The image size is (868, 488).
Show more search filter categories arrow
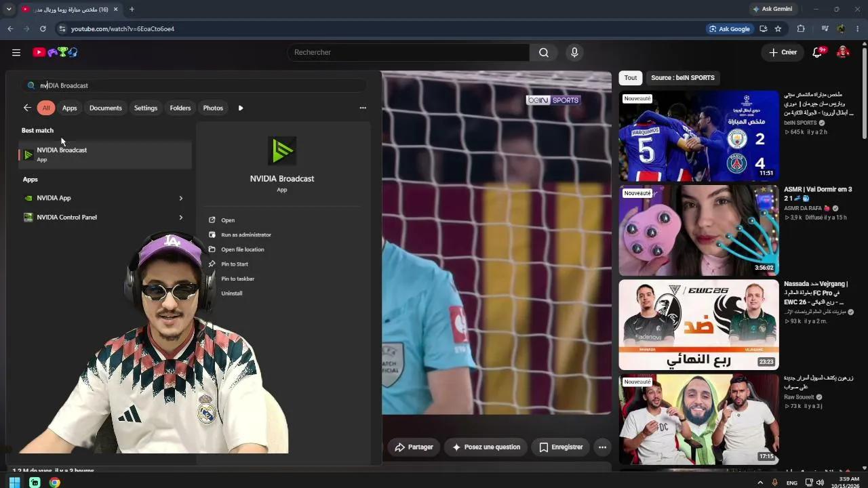click(x=241, y=108)
